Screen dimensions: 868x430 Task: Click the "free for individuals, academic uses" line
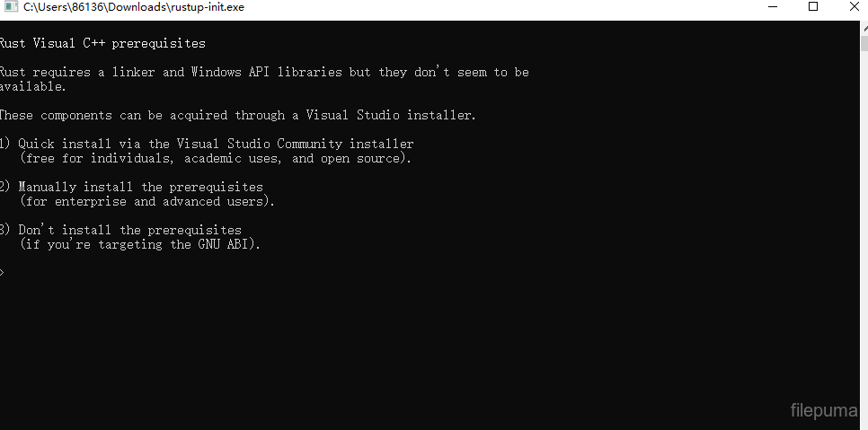tap(216, 158)
